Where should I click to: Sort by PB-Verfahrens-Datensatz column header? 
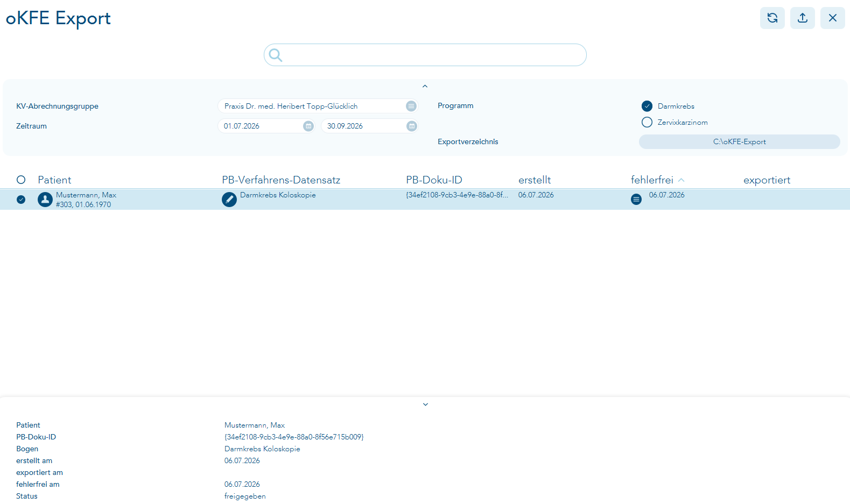coord(281,180)
